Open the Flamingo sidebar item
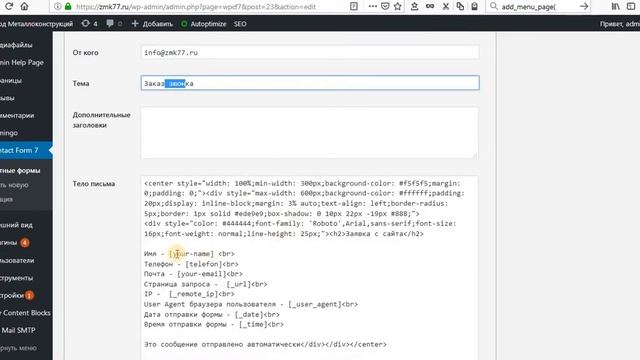The width and height of the screenshot is (640, 360). [9, 133]
